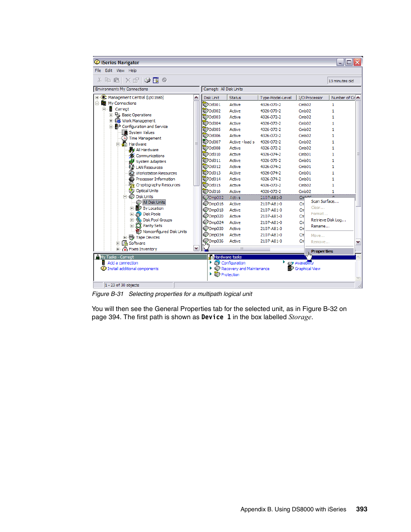411x532 pixels.
Task: Click the Work Management icon
Action: pyautogui.click(x=118, y=121)
